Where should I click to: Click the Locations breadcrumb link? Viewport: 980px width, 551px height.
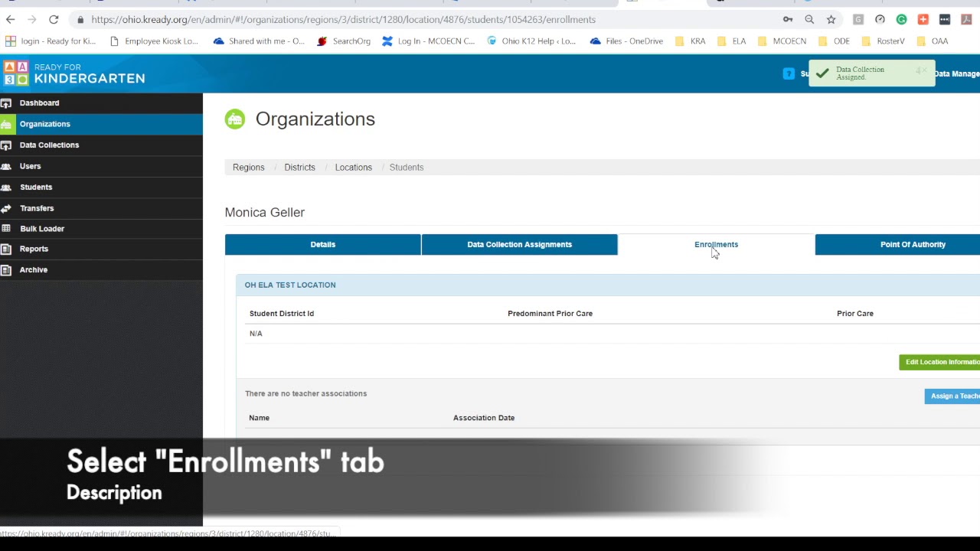tap(353, 167)
